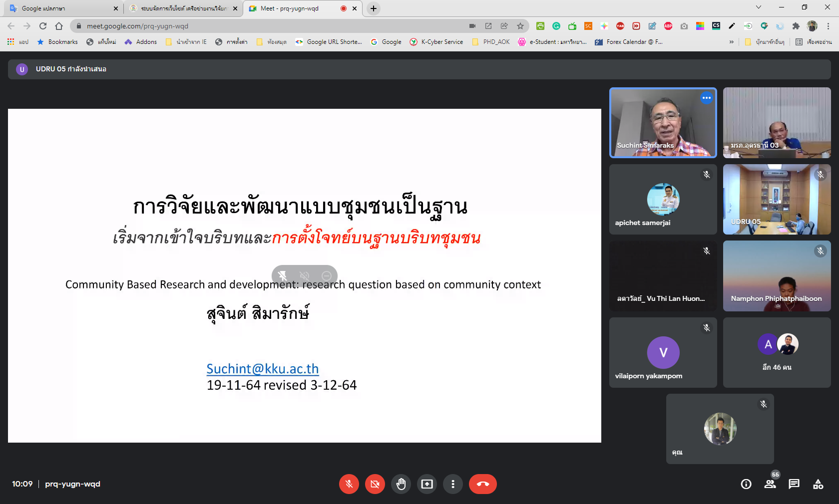This screenshot has width=839, height=504.
Task: Open the more options three-dot menu
Action: click(x=453, y=484)
